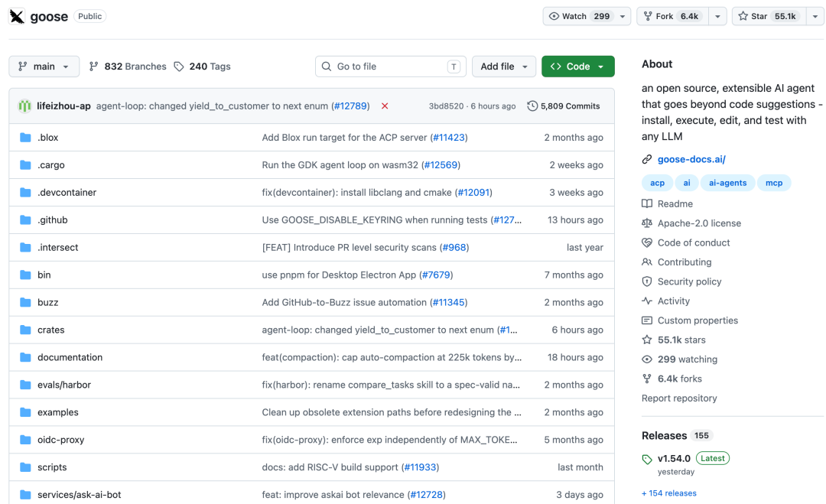Click the pulse icon beside Activity
This screenshot has height=504, width=826.
point(647,301)
